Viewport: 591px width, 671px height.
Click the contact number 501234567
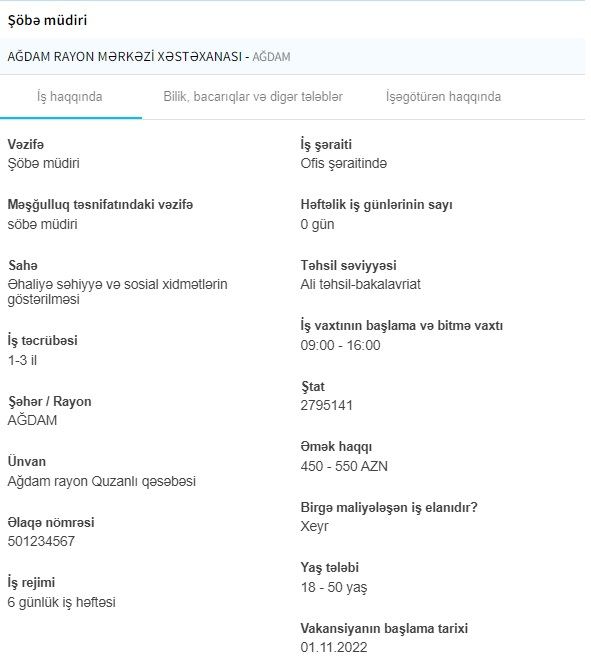pos(41,541)
